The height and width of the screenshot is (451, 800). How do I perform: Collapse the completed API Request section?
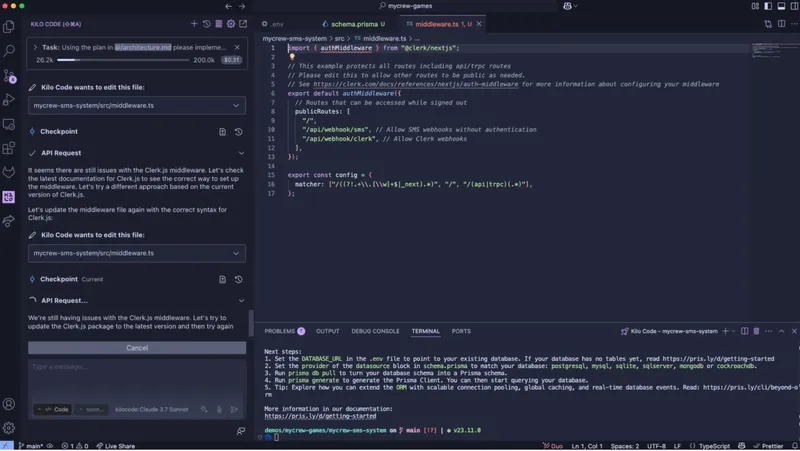click(241, 153)
